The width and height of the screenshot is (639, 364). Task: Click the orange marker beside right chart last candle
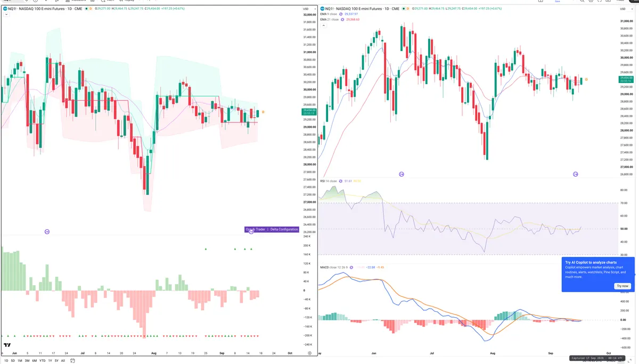coord(586,80)
